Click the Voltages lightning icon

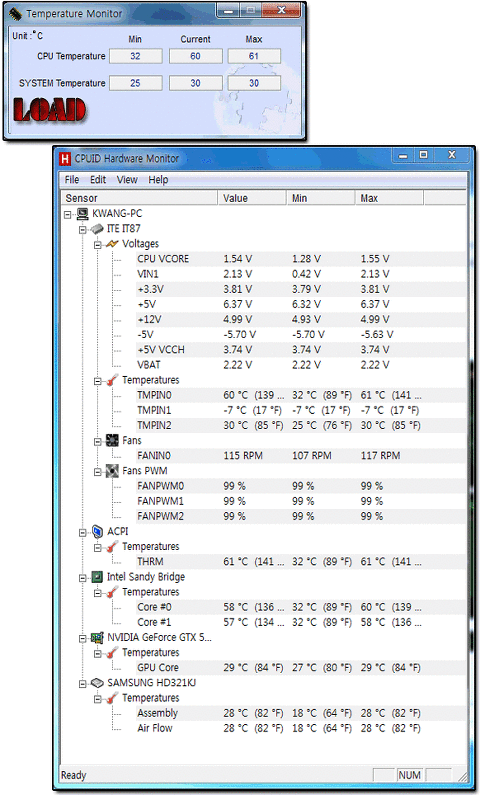tap(113, 244)
